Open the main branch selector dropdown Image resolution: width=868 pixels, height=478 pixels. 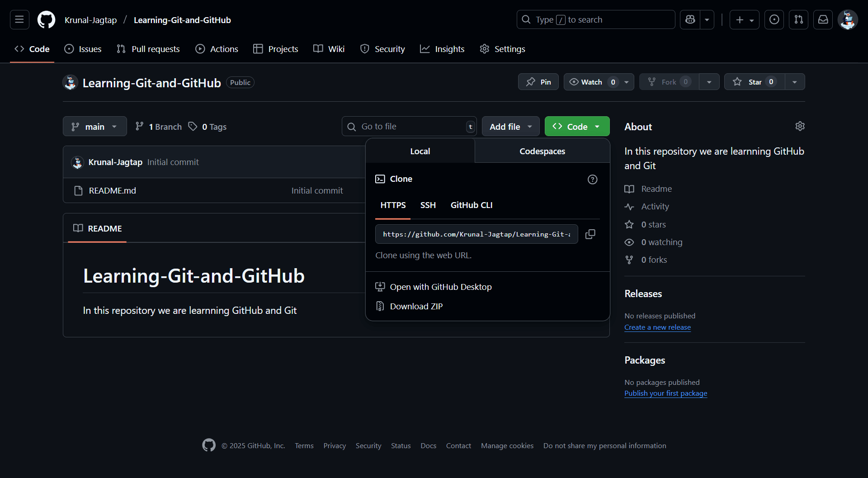coord(95,127)
